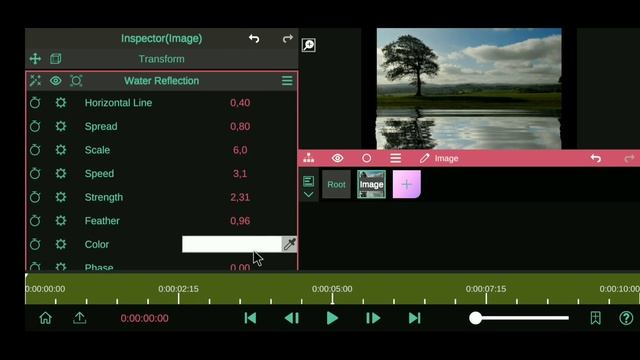Edit Scale value 6,0
Screen dimensions: 640x360
click(x=240, y=150)
